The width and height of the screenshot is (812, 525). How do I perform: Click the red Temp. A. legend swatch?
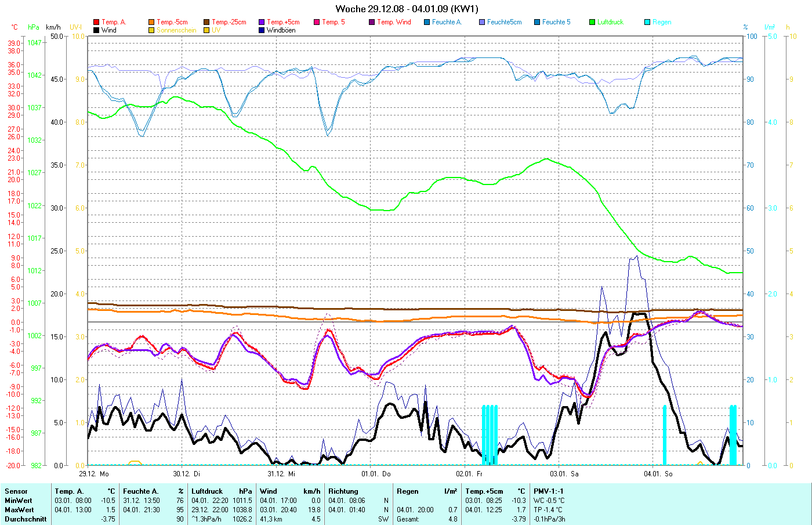point(96,22)
